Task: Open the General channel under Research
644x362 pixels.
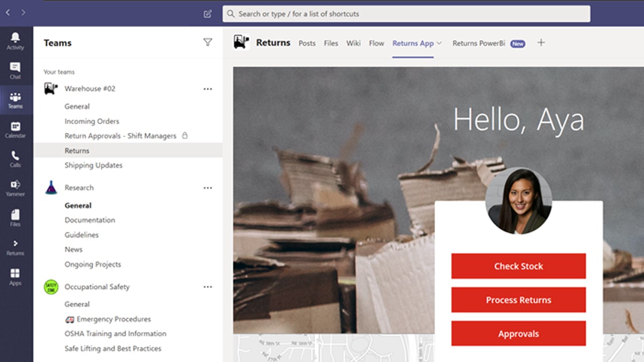Action: [78, 206]
